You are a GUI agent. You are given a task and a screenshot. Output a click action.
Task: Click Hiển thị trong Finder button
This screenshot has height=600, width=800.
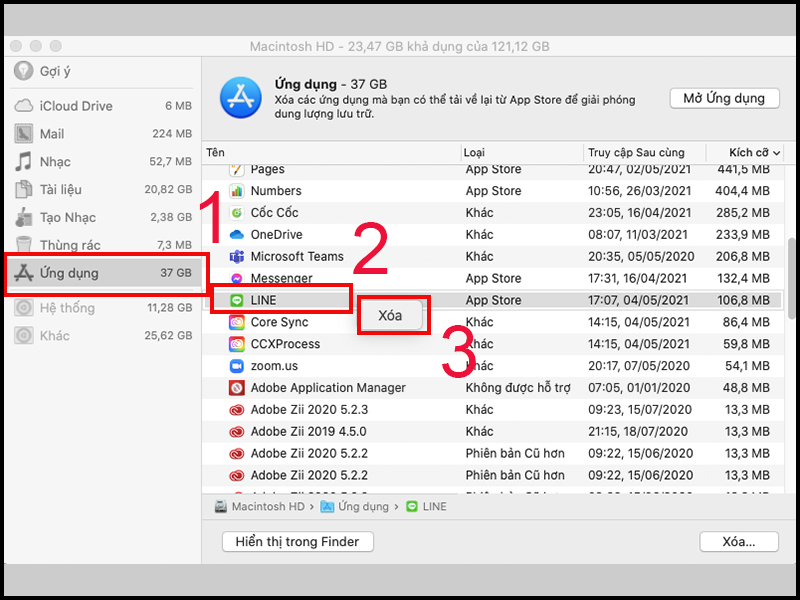point(297,541)
